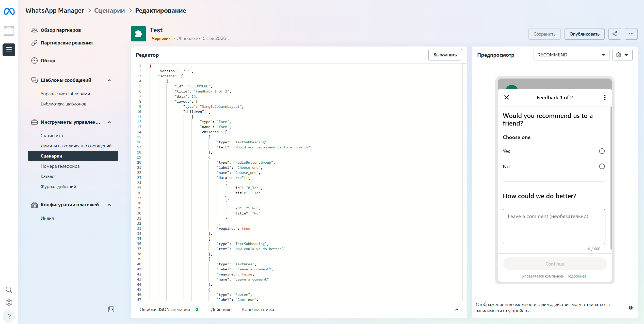Collapse the sidebar panel icon
644x324 pixels.
click(x=111, y=309)
